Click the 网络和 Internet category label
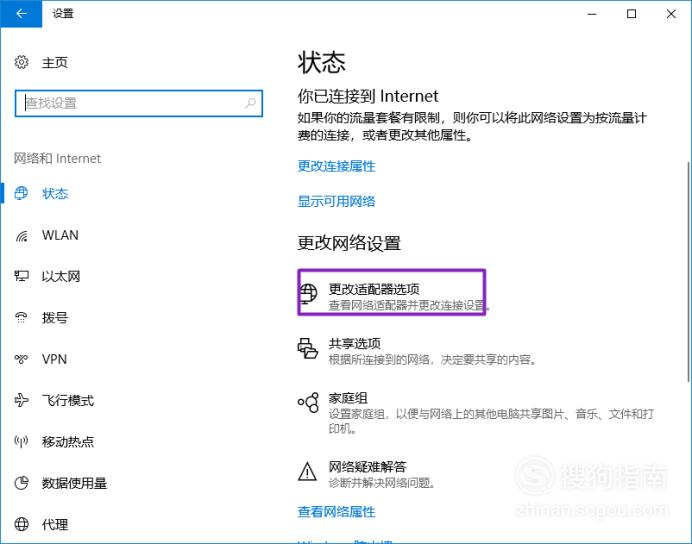This screenshot has height=544, width=692. (x=57, y=158)
